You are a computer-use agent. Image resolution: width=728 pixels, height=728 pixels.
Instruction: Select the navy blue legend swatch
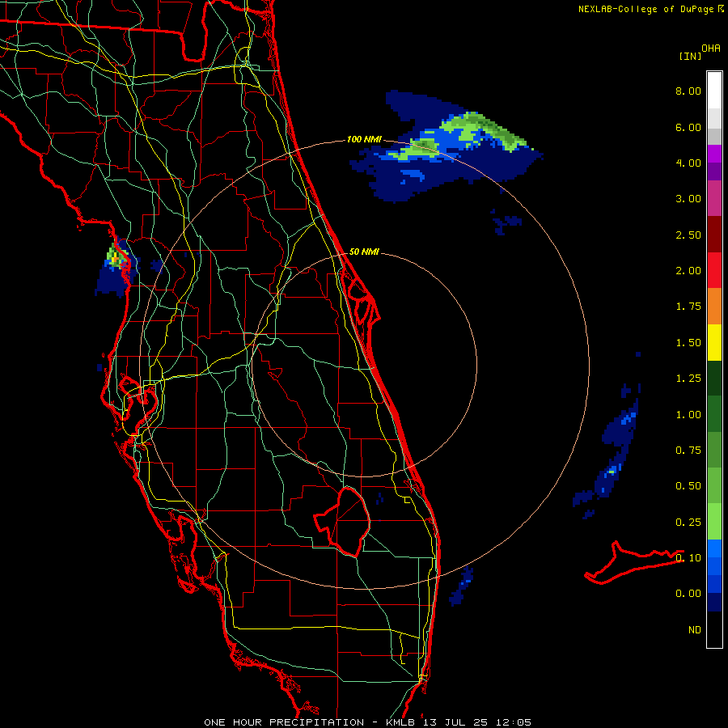714,603
